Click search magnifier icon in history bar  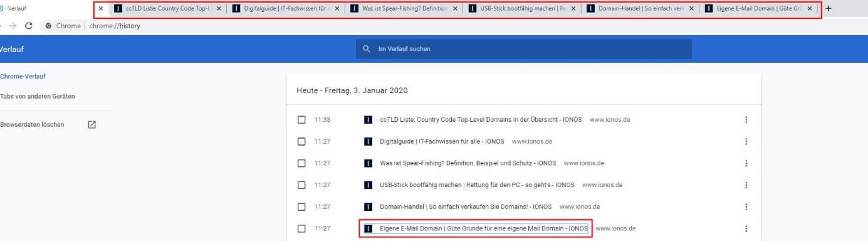[x=367, y=49]
